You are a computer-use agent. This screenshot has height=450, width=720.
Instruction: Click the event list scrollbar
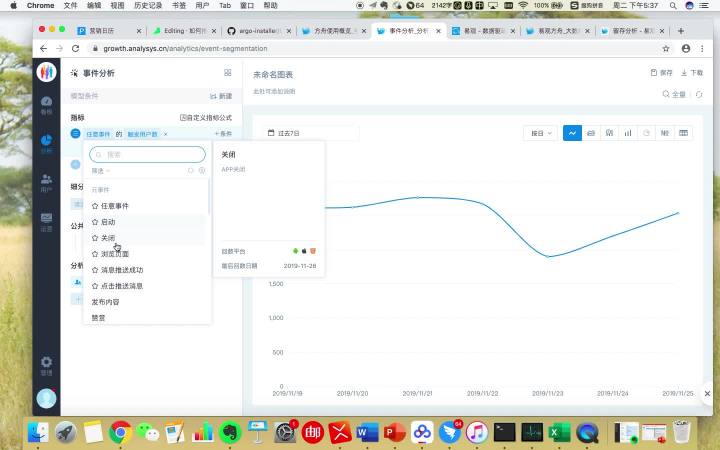209,197
